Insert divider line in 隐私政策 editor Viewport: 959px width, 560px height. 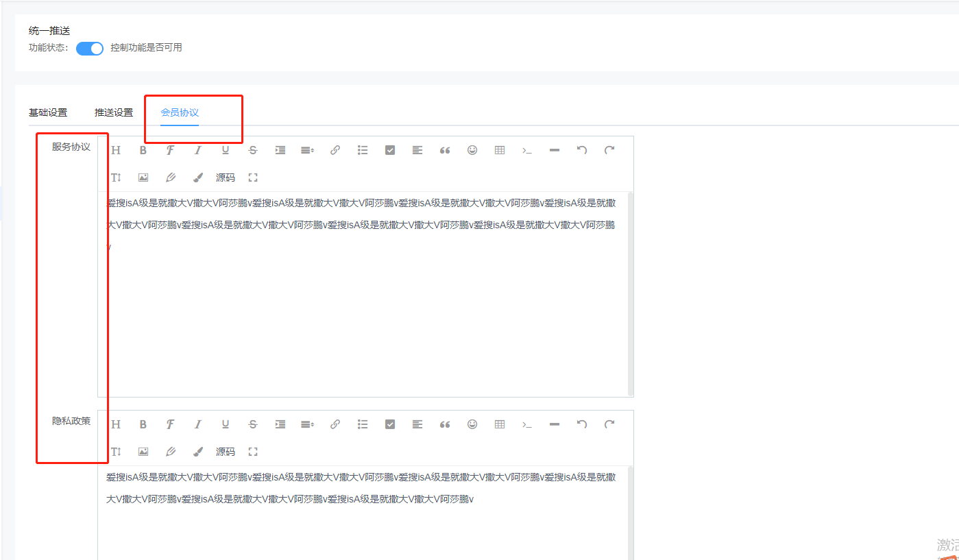tap(555, 424)
